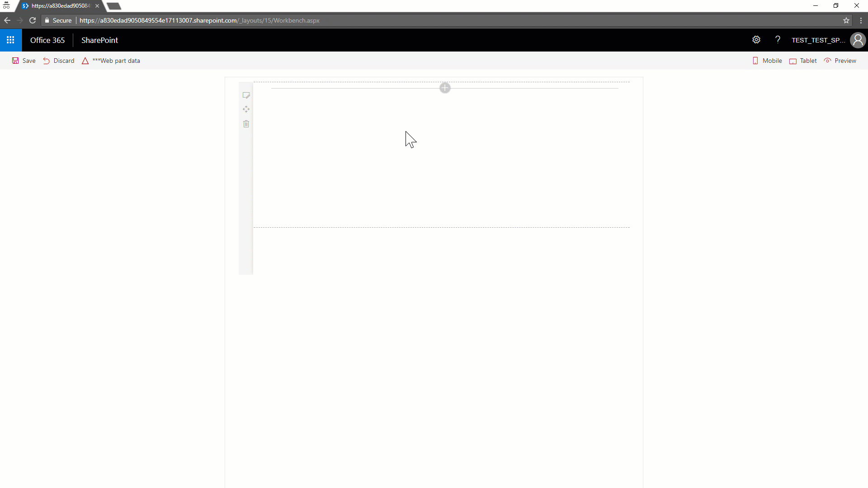Click the web part data warning link

110,60
